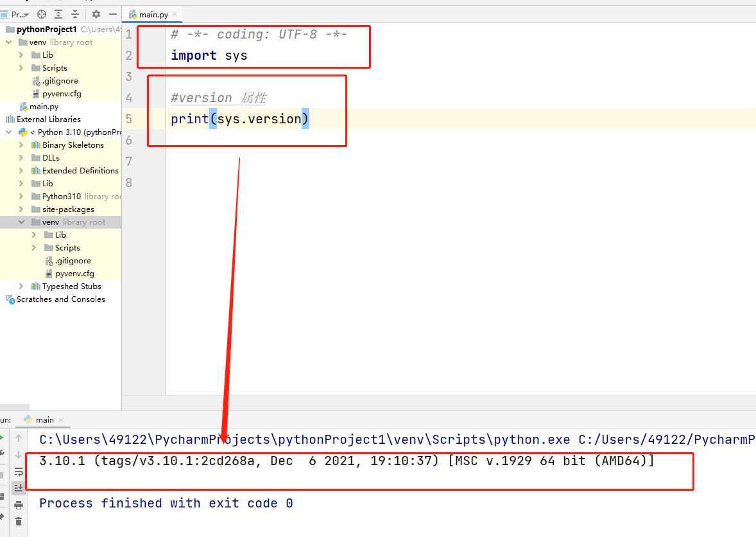Click the green Rerun icon in Run panel
Screen dimensions: 756x537
(x=1, y=438)
